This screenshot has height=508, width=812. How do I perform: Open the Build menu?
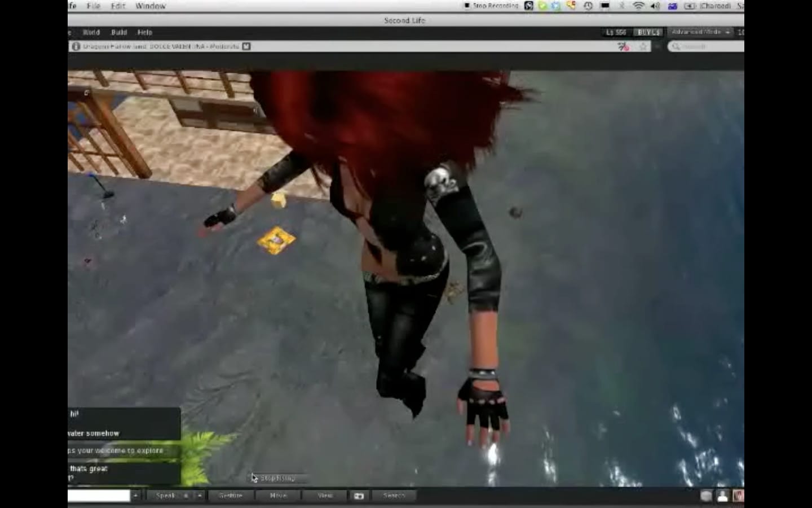pyautogui.click(x=119, y=32)
